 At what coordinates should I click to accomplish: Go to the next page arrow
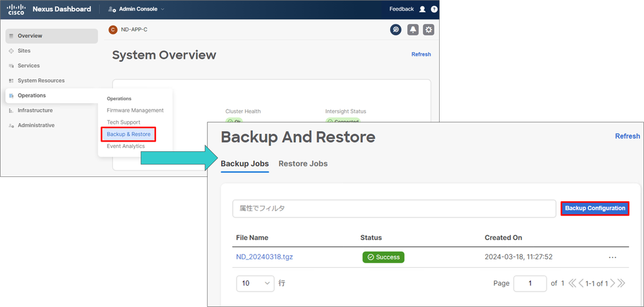click(x=612, y=283)
